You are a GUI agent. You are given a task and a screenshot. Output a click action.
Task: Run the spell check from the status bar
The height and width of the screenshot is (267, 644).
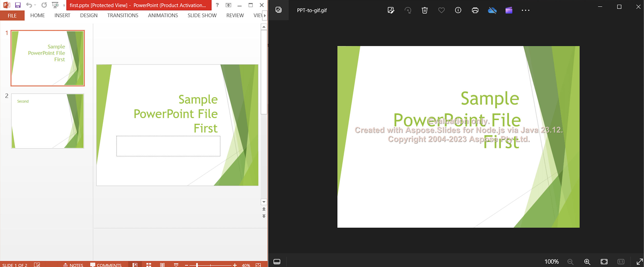pyautogui.click(x=37, y=265)
